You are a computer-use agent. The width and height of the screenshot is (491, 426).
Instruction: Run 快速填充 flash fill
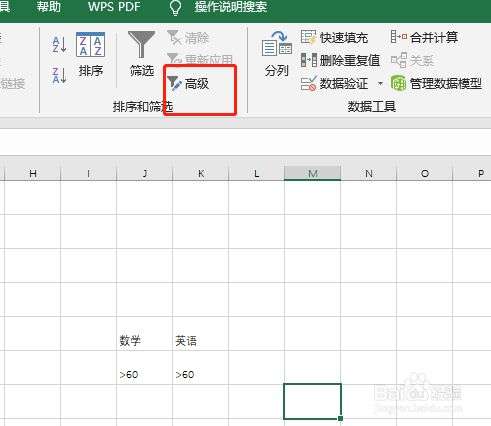[x=334, y=38]
